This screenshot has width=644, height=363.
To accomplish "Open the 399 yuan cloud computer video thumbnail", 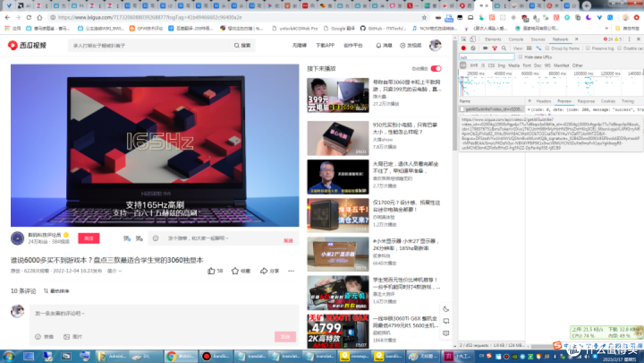I will pos(338,95).
